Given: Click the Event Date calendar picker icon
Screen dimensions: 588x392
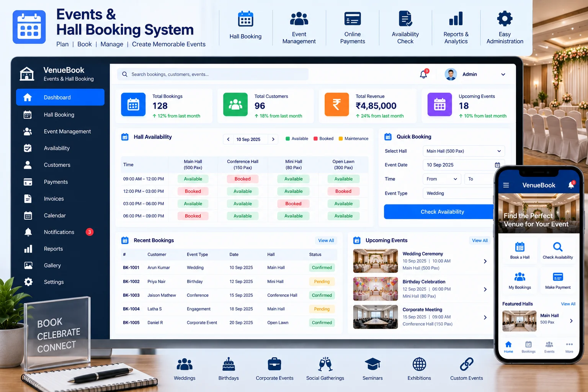Looking at the screenshot, I should tap(497, 165).
